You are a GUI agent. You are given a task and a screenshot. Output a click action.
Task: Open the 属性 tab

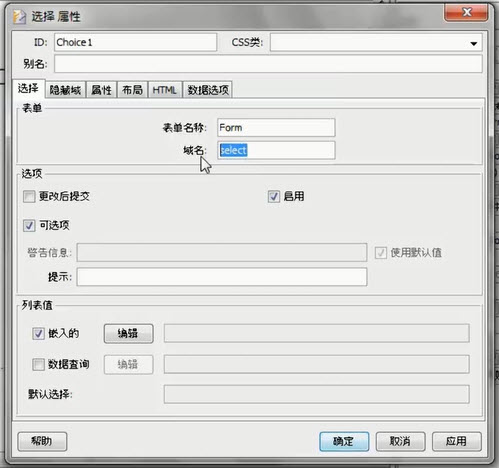tap(101, 90)
